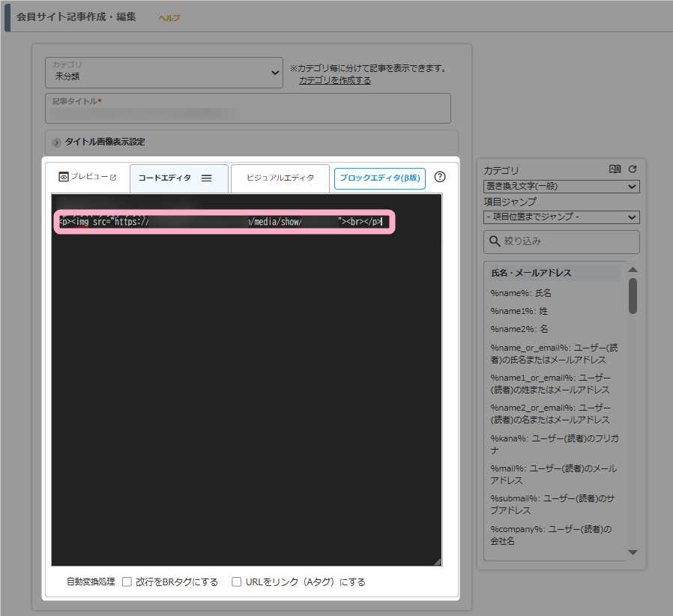This screenshot has height=616, width=673.
Task: Open the code editor hamburger menu
Action: pos(207,178)
